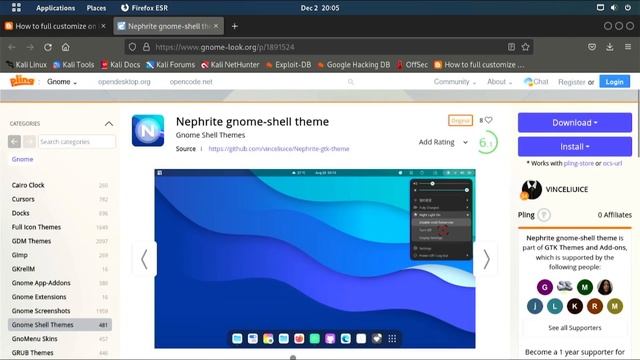The height and width of the screenshot is (360, 640).
Task: Close the Nephrite gnome-shell theme tab
Action: click(216, 26)
